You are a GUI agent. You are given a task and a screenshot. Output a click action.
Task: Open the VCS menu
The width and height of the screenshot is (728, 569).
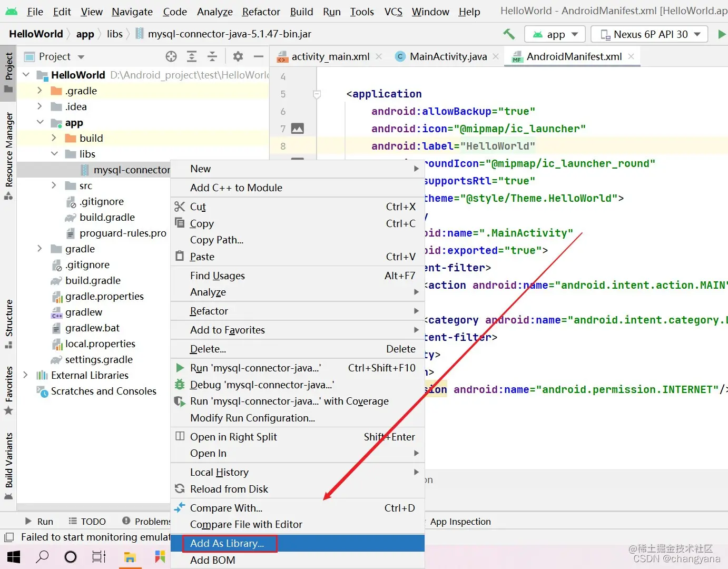coord(393,12)
